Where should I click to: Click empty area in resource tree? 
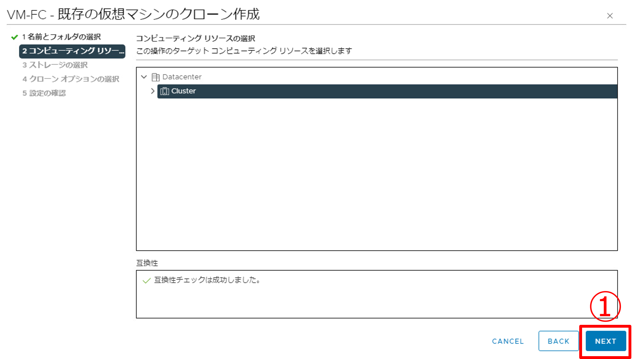[376, 174]
